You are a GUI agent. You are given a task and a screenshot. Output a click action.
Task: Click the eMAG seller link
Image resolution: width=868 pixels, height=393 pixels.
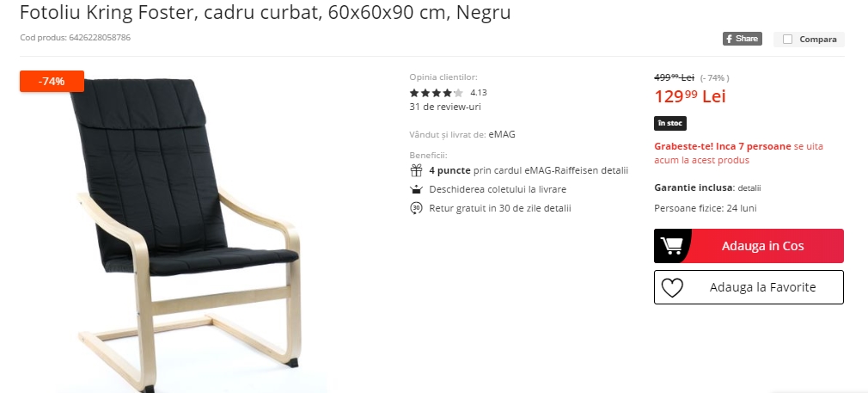tap(502, 134)
